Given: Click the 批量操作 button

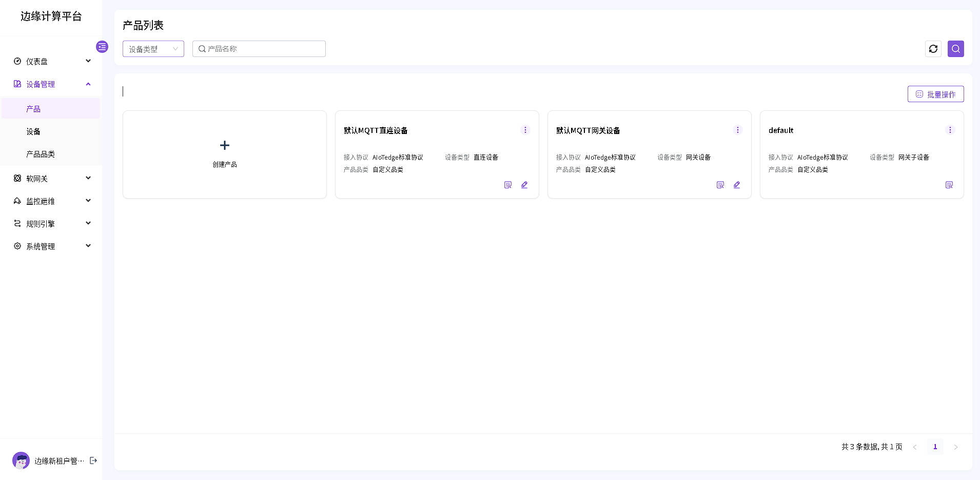Looking at the screenshot, I should pos(935,94).
